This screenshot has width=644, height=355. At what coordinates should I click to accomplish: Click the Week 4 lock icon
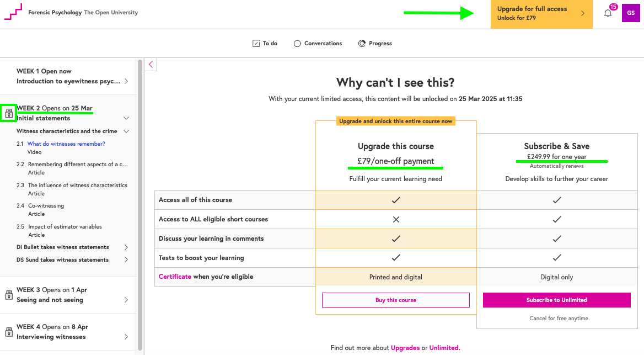[9, 332]
